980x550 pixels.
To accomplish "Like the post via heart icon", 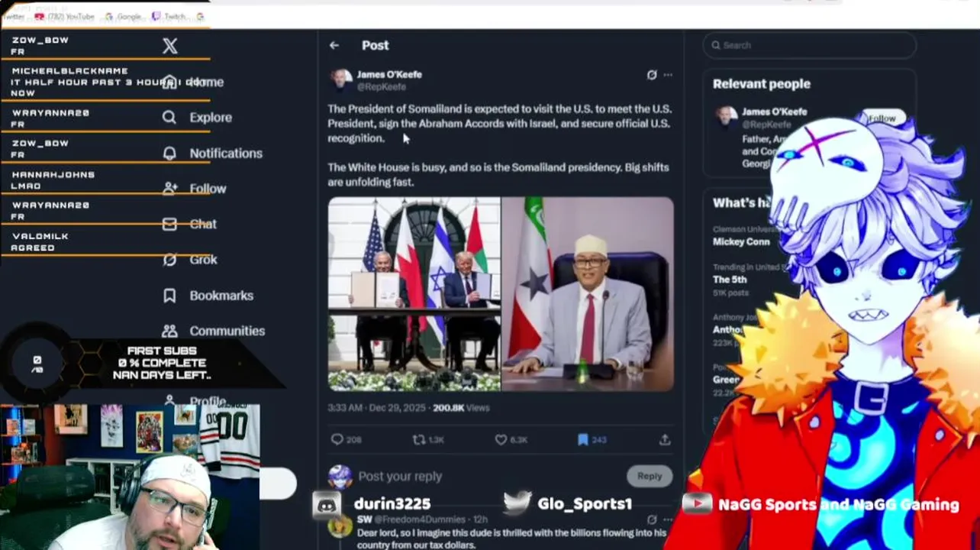I will [x=501, y=439].
